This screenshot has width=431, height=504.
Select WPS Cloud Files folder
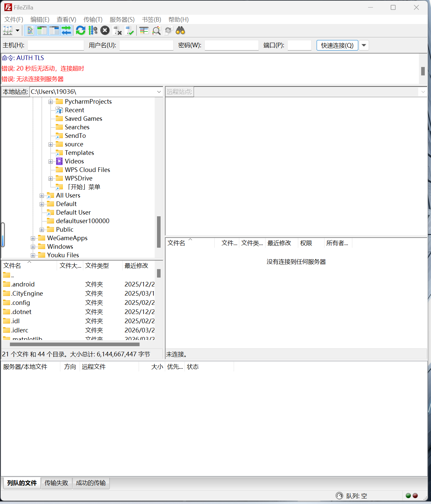tap(87, 170)
